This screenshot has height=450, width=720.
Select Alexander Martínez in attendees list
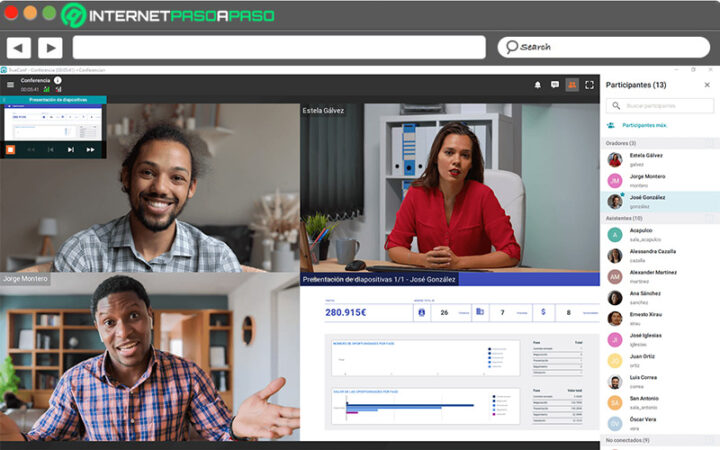[x=659, y=276]
